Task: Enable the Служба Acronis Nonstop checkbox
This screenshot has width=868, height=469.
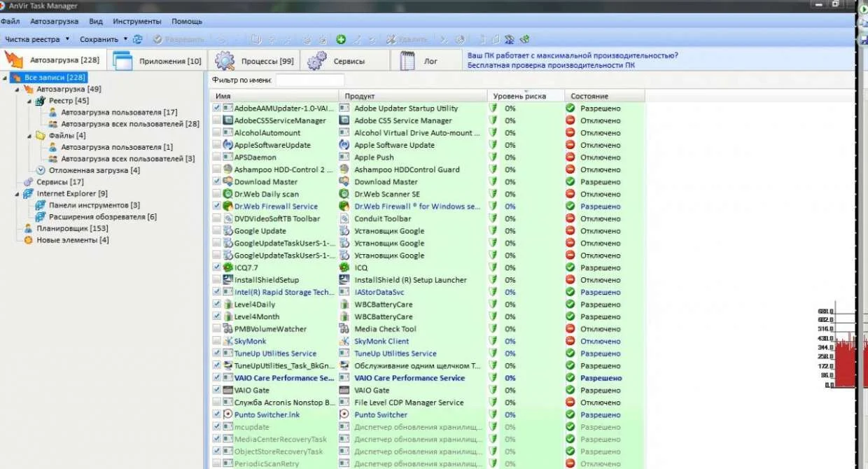Action: 217,402
